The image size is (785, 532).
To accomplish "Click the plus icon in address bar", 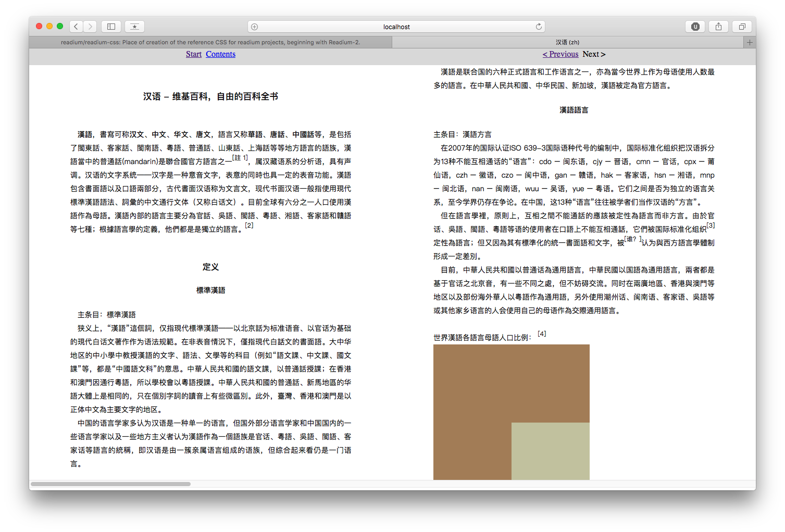I will point(255,27).
